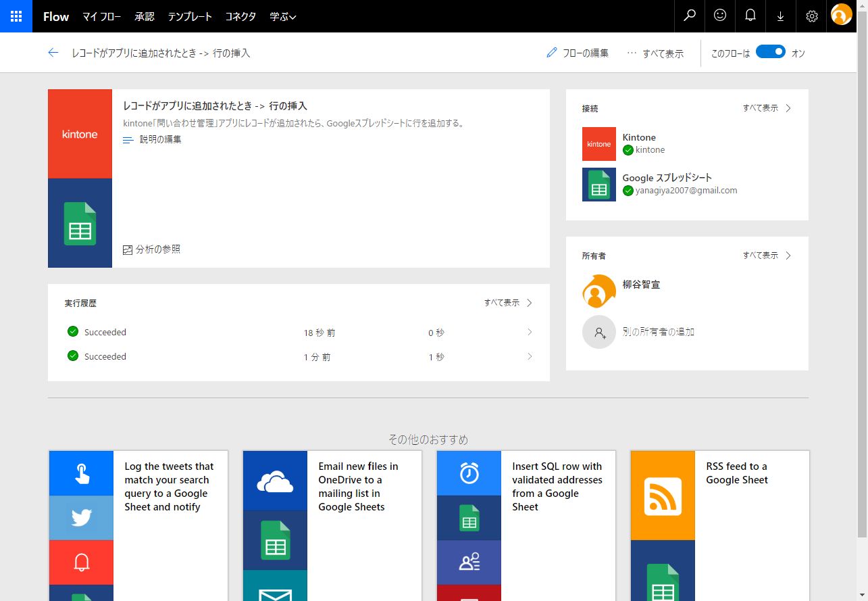The image size is (868, 601).
Task: Click the 説明の編集 link
Action: [159, 139]
